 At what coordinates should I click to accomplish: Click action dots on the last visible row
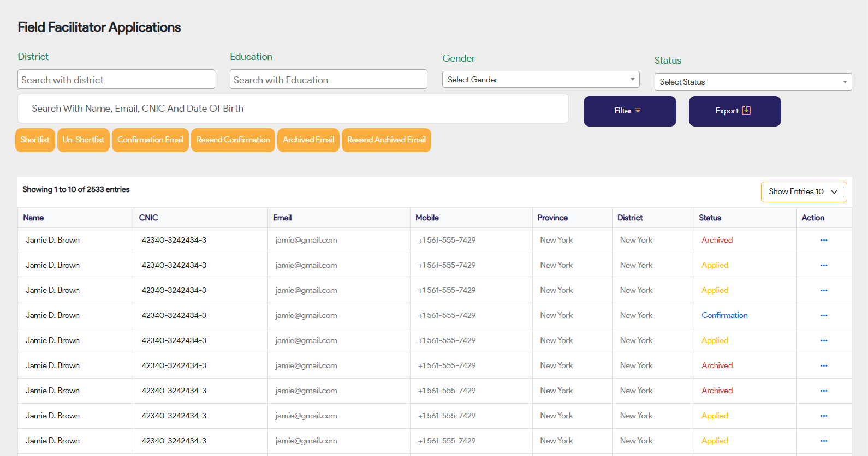coord(823,441)
